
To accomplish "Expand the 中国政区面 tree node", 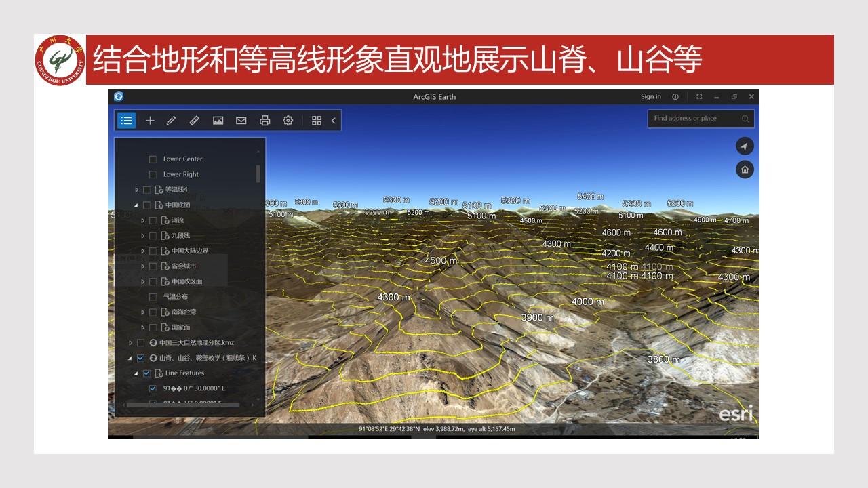I will [x=142, y=281].
